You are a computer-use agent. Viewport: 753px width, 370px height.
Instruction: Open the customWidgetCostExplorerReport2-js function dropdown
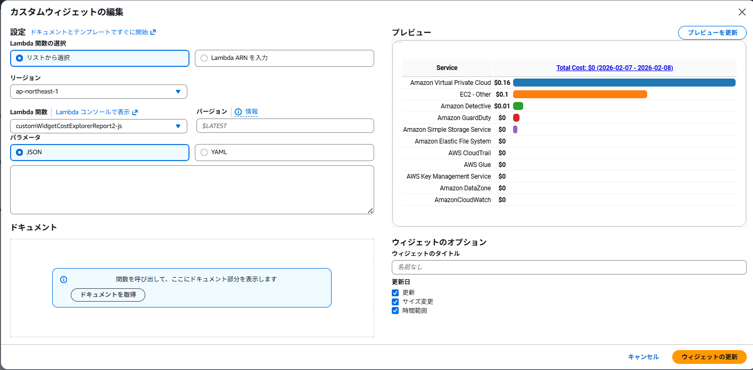point(98,126)
